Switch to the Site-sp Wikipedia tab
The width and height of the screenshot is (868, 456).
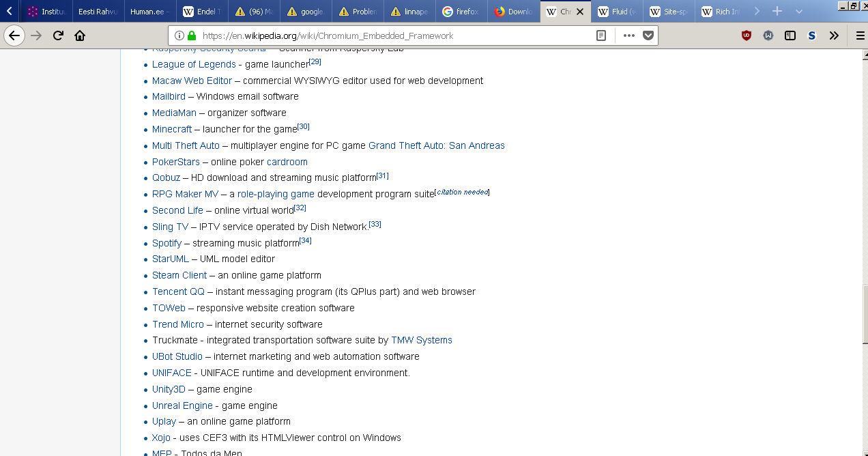click(669, 12)
